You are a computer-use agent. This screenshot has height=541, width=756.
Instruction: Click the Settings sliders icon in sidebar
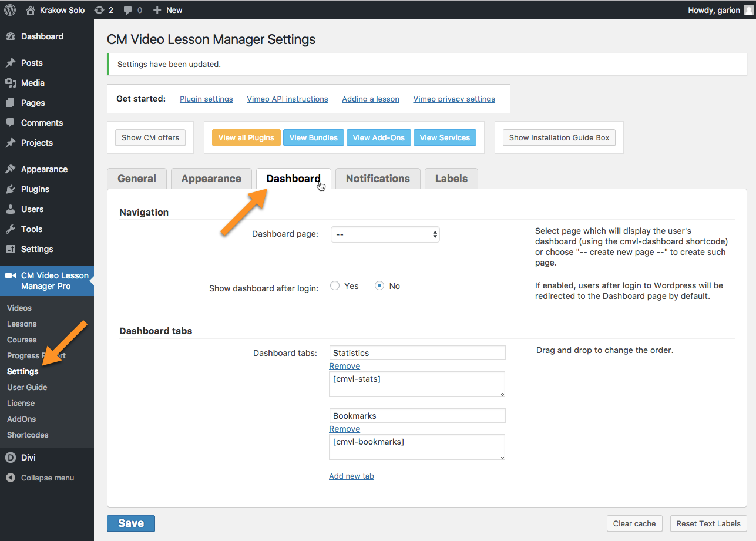(11, 249)
